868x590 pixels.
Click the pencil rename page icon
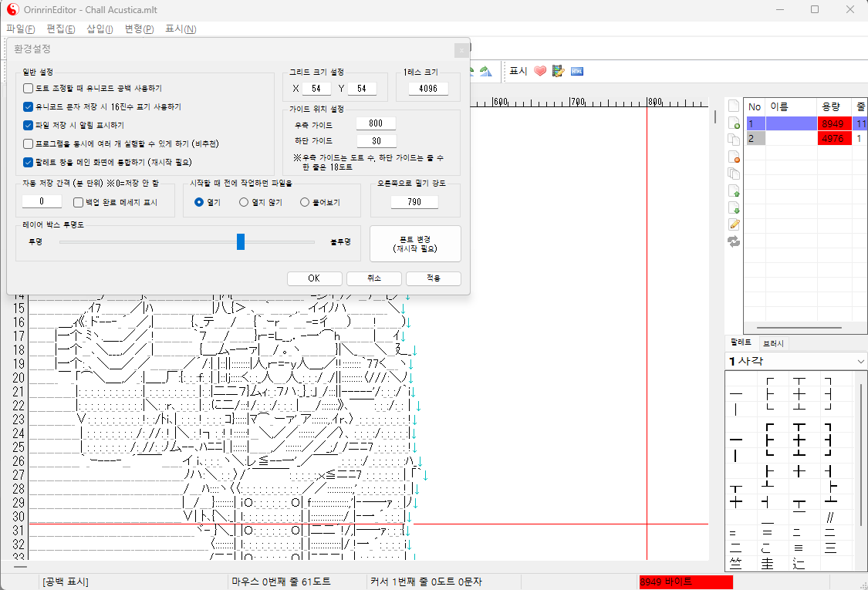point(734,224)
